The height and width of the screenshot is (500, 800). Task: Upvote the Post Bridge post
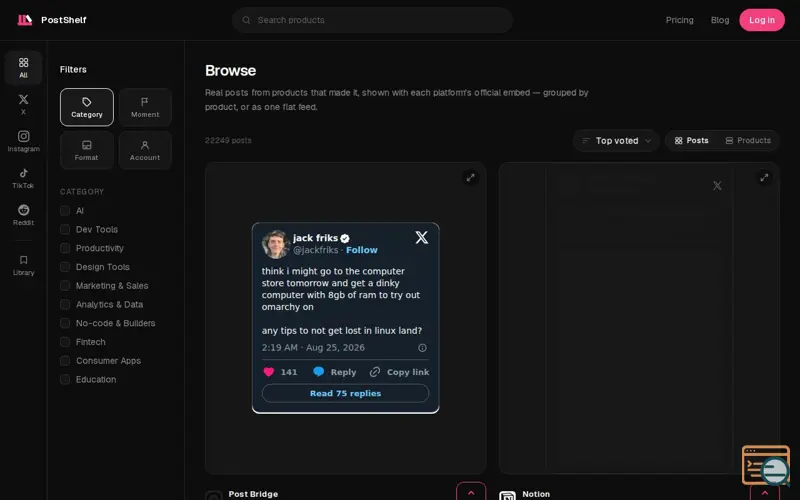(x=471, y=492)
